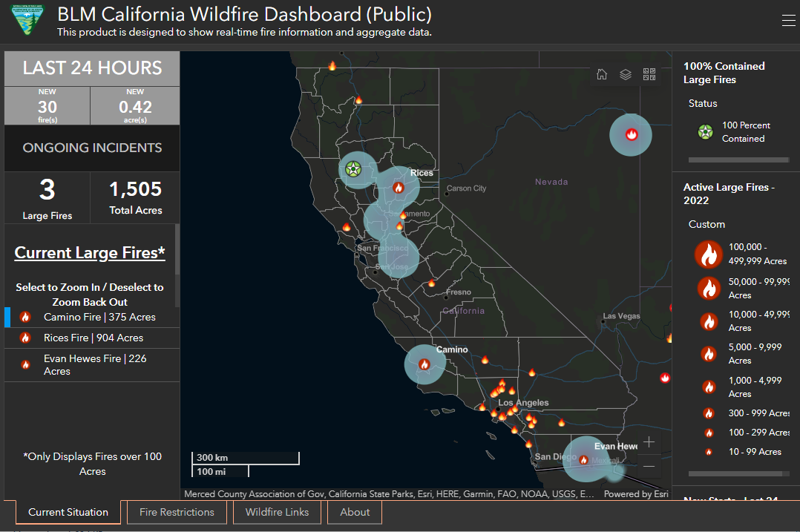Image resolution: width=800 pixels, height=532 pixels.
Task: Select Evan Hewes Fire 226 Acres entry
Action: [x=94, y=364]
